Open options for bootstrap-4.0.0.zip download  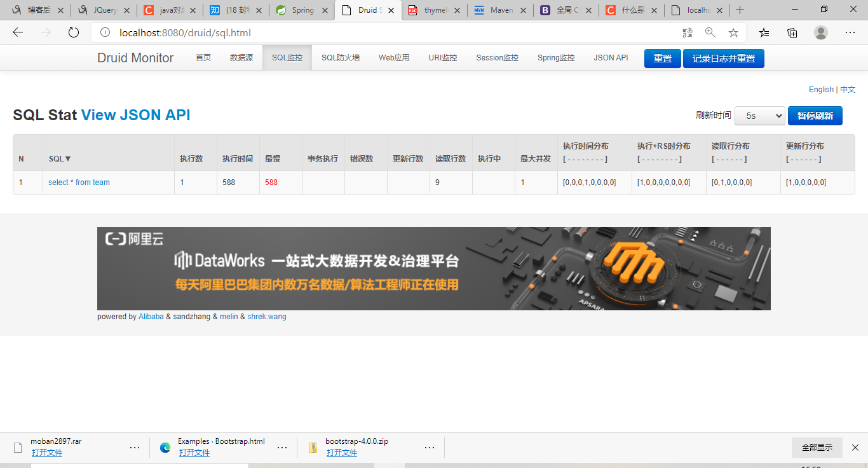(x=430, y=448)
